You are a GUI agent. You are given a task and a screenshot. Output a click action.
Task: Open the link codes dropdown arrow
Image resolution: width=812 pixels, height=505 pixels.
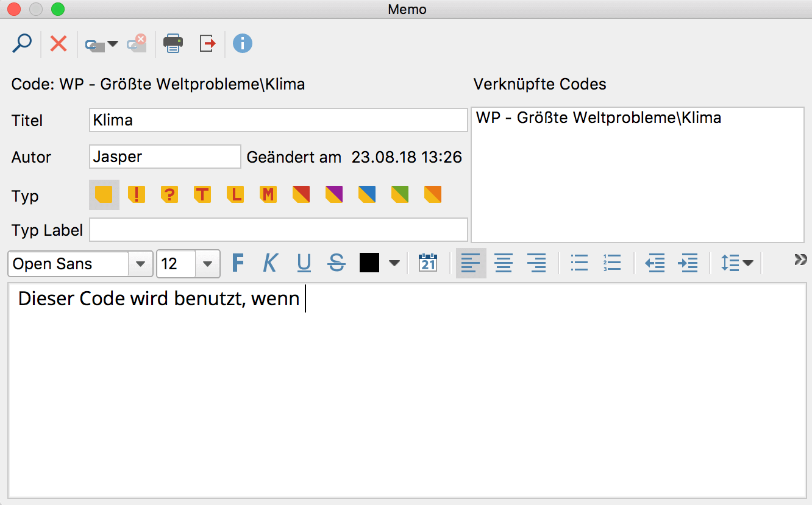[x=113, y=44]
